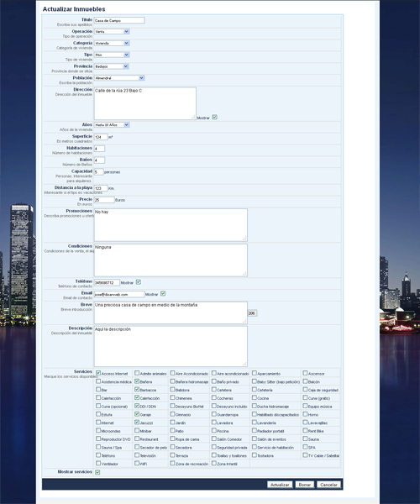Click the Título text field
The height and width of the screenshot is (504, 420).
click(119, 20)
